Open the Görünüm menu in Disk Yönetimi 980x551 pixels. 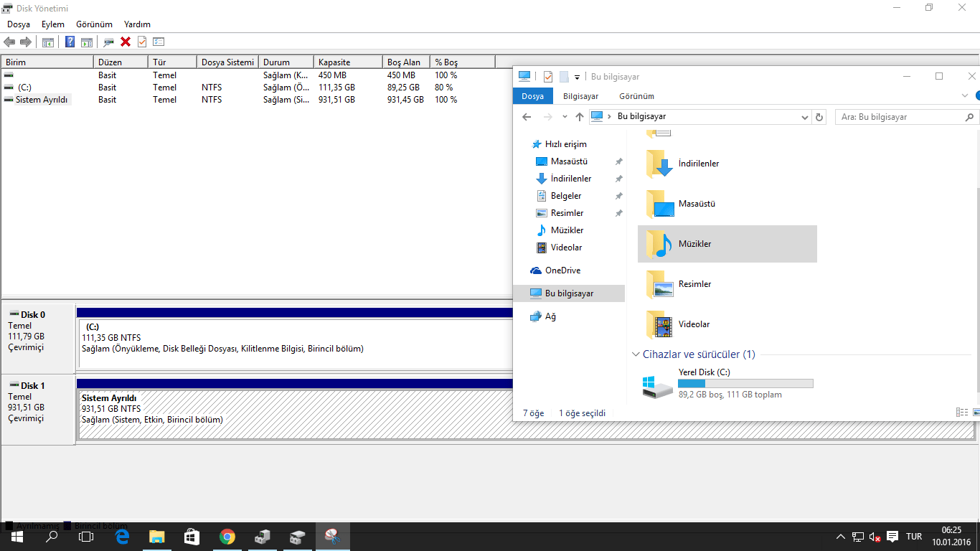coord(94,24)
